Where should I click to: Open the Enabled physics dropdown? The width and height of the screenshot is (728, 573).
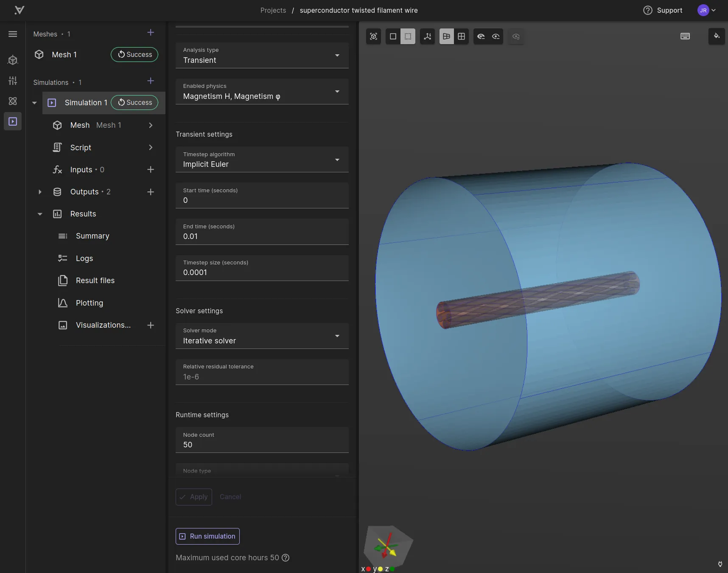pyautogui.click(x=262, y=91)
